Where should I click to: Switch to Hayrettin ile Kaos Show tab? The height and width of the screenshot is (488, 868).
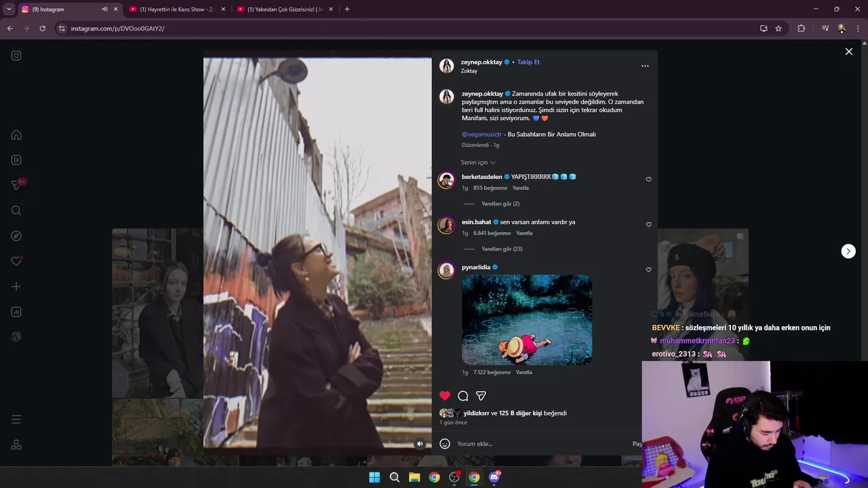pyautogui.click(x=178, y=9)
